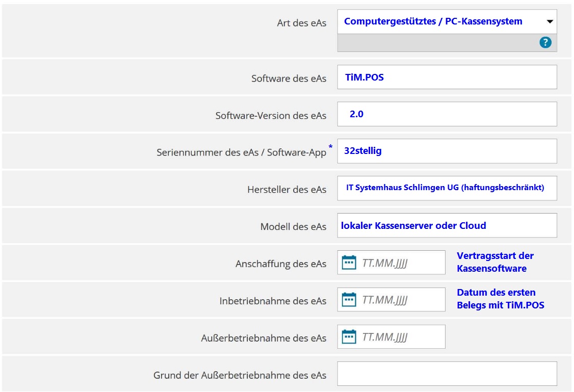Viewport: 574px width, 392px height.
Task: Click the Datum des ersten Belegs note
Action: [500, 299]
